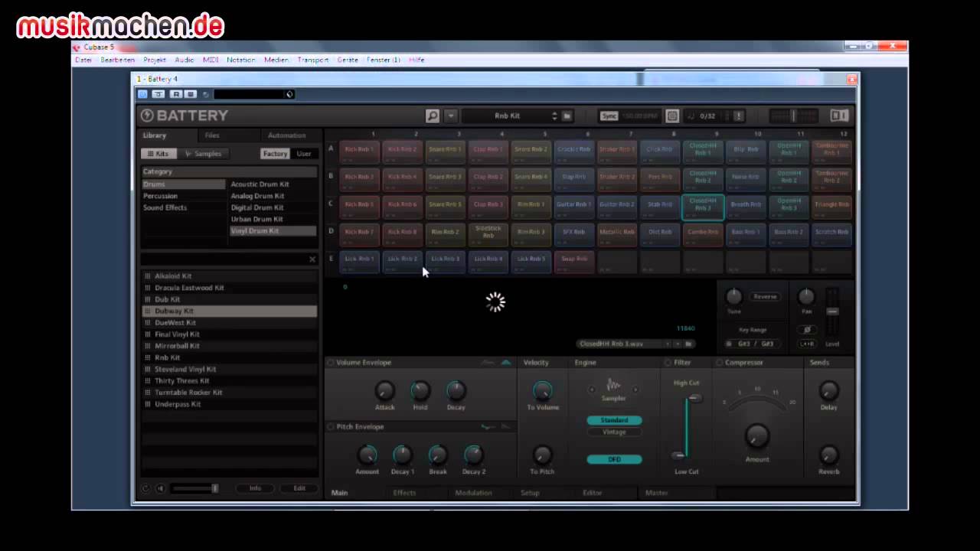
Task: Toggle the DFD button
Action: pyautogui.click(x=614, y=459)
